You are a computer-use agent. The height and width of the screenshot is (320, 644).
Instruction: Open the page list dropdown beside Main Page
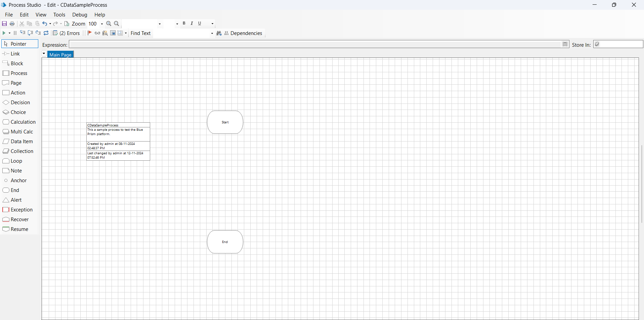point(44,54)
